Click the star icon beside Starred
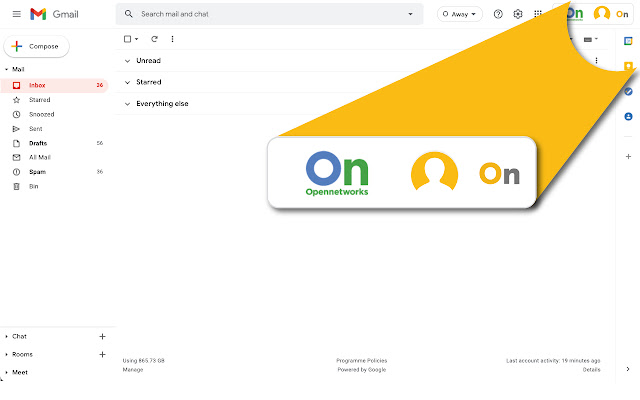Screen dimensions: 640x400 16,100
